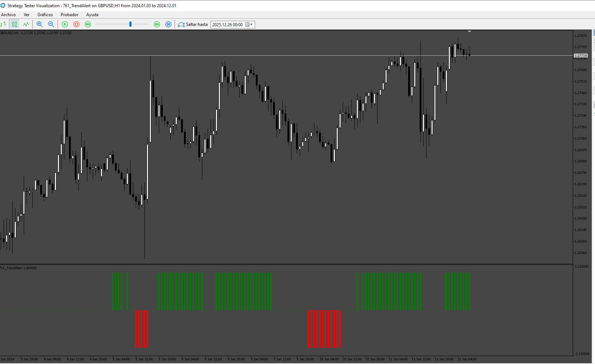Image resolution: width=595 pixels, height=364 pixels.
Task: Click the time axis label 8 Jan 12:00
Action: point(213,359)
